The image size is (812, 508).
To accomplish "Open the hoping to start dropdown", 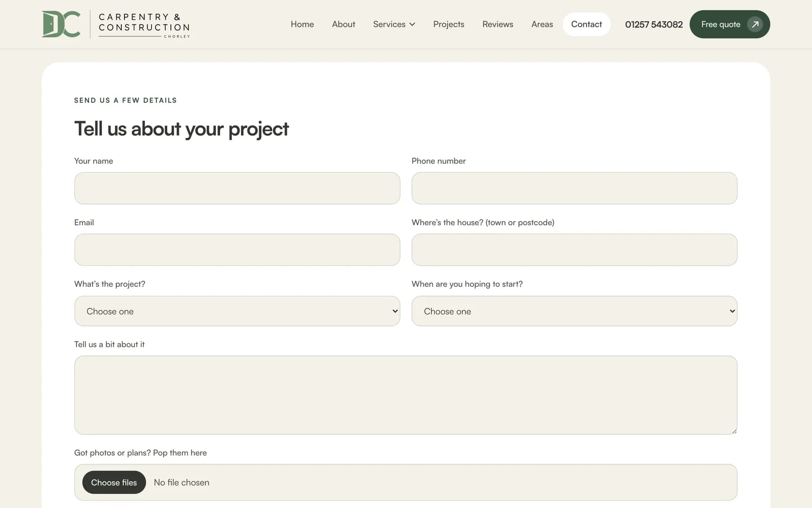I will point(574,311).
